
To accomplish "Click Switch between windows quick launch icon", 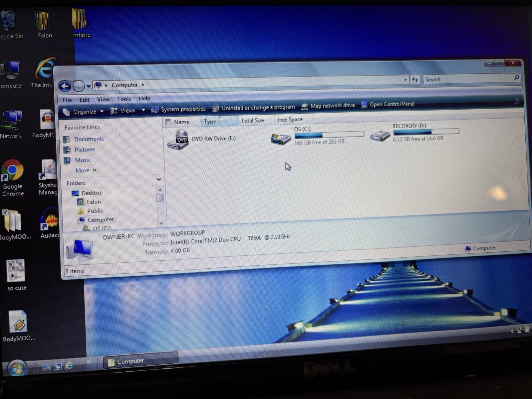I will 58,366.
